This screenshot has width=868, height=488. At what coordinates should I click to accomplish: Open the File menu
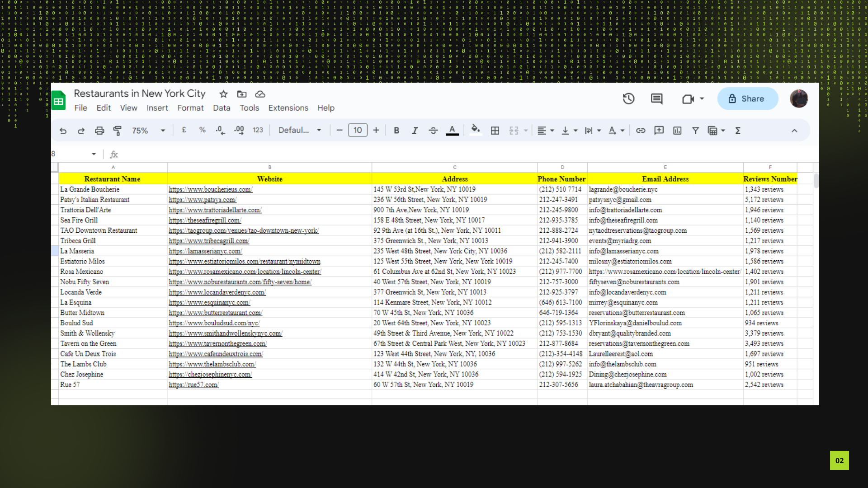click(80, 108)
